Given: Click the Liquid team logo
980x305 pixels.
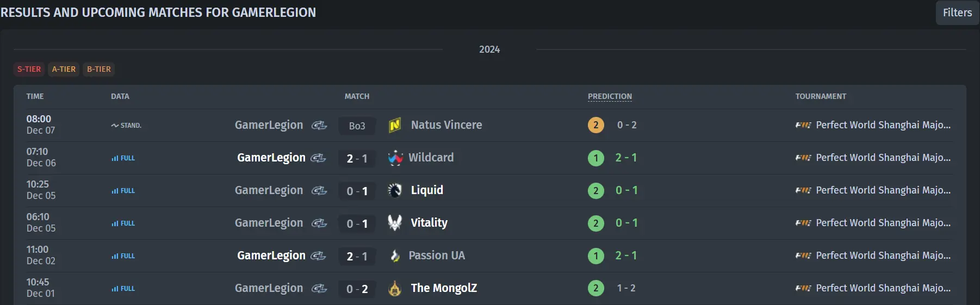Looking at the screenshot, I should 395,190.
